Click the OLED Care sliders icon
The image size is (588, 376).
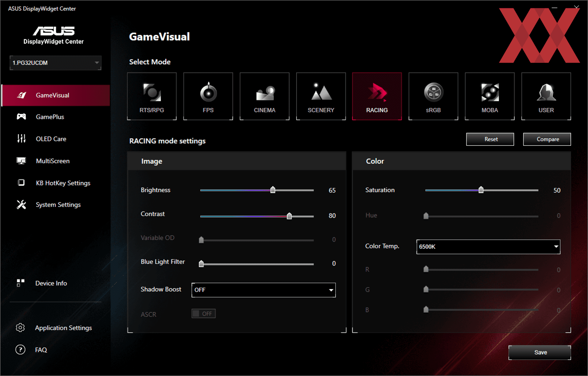[x=21, y=139]
